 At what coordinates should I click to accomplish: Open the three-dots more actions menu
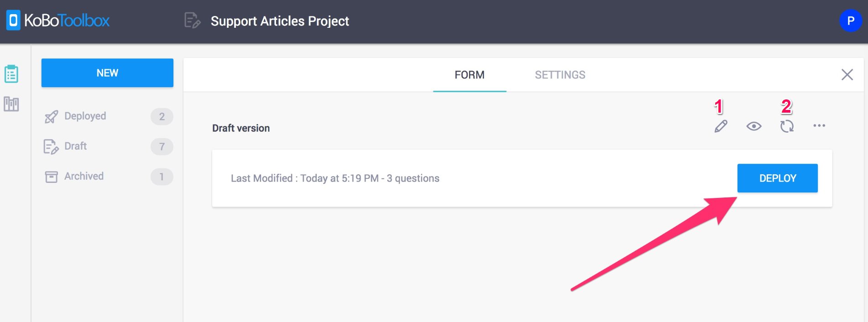pyautogui.click(x=819, y=126)
